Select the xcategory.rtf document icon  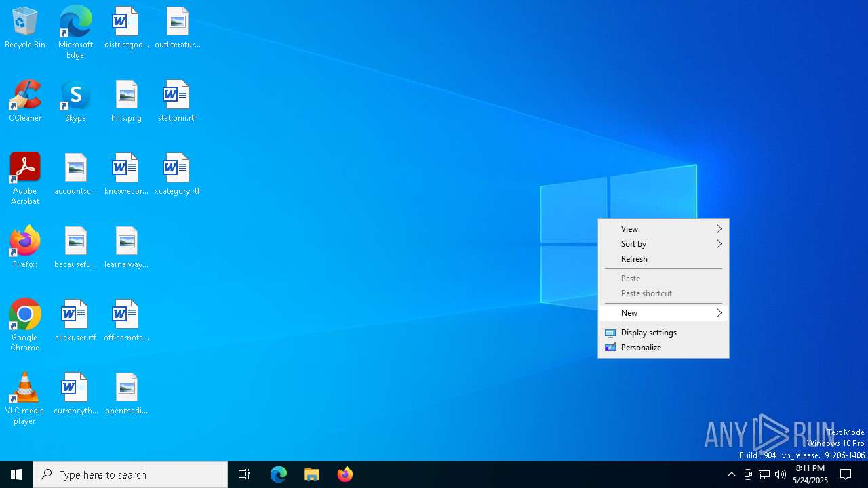pyautogui.click(x=177, y=175)
